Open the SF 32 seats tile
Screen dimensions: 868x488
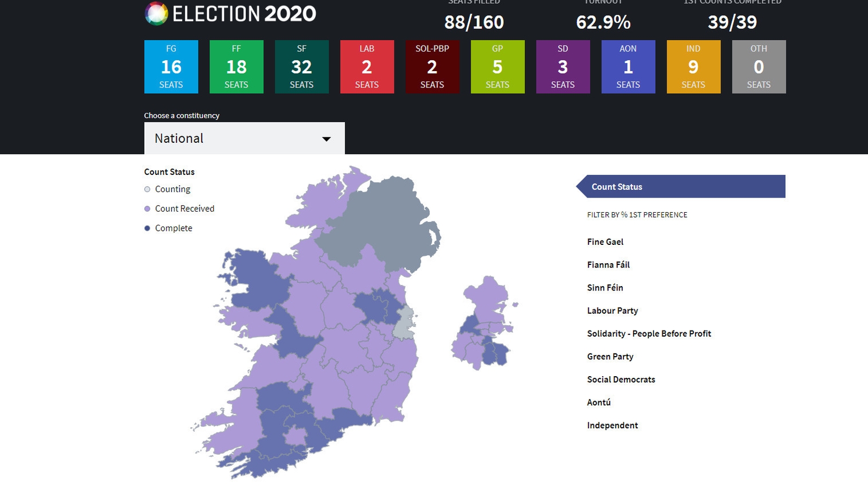[x=302, y=66]
